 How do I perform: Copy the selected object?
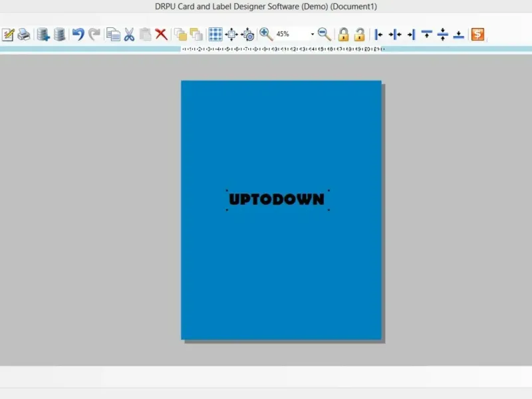113,35
